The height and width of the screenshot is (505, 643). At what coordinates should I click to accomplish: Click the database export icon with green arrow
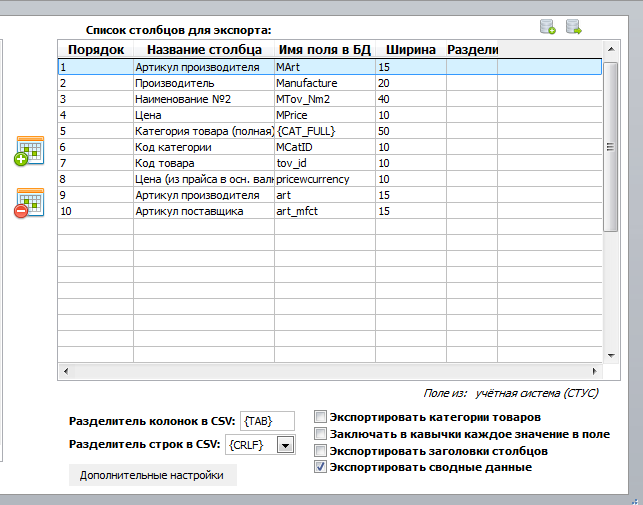[x=574, y=27]
